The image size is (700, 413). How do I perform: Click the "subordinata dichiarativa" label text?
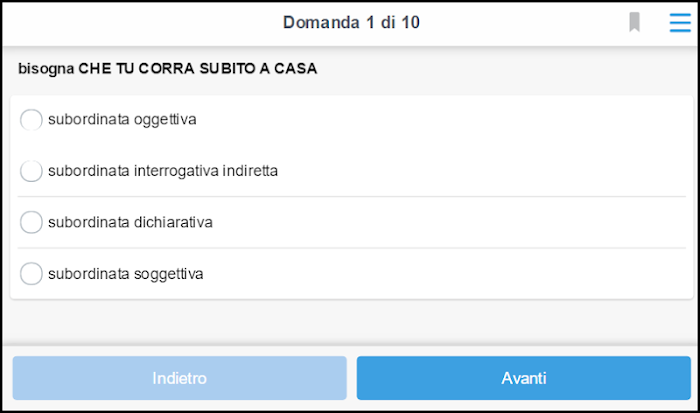pyautogui.click(x=130, y=222)
